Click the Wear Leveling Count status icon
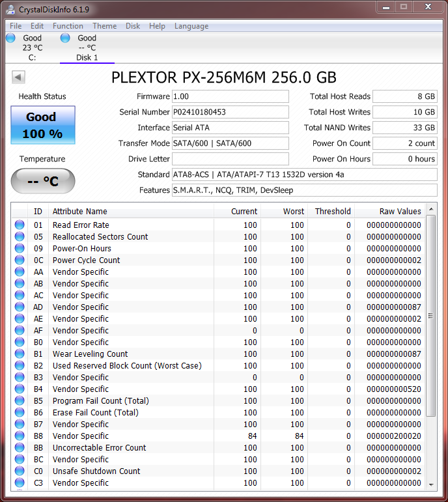This screenshot has width=448, height=502. pyautogui.click(x=20, y=354)
